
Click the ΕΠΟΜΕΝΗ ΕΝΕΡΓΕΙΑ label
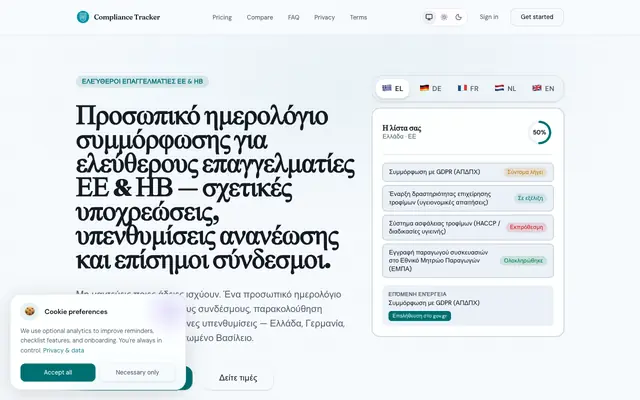(x=417, y=294)
